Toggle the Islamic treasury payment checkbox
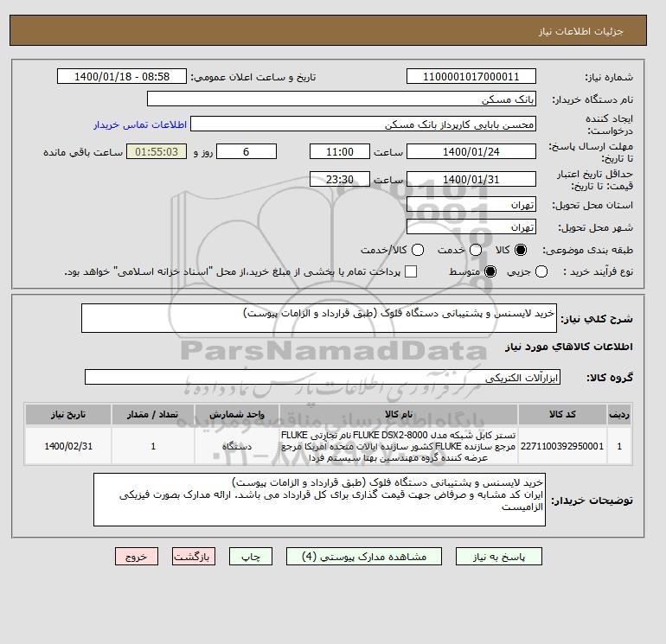 pos(411,271)
